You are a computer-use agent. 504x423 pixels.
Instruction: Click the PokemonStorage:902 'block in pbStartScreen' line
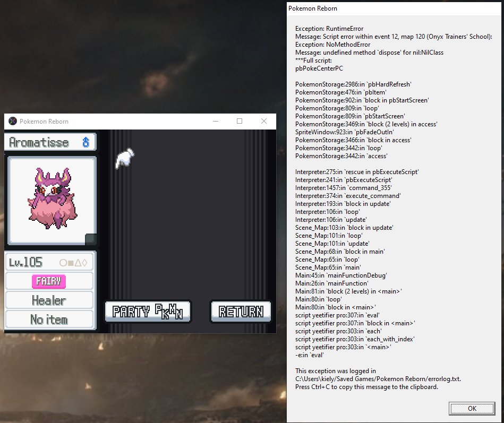pos(362,100)
